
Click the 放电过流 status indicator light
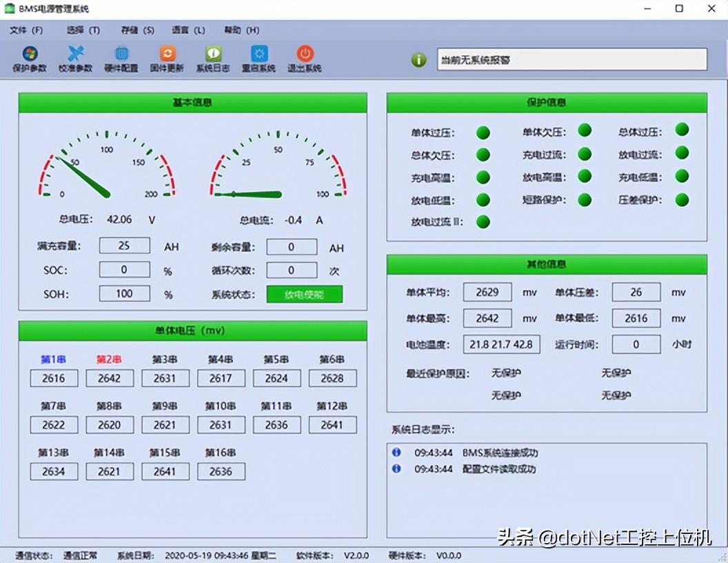[682, 153]
